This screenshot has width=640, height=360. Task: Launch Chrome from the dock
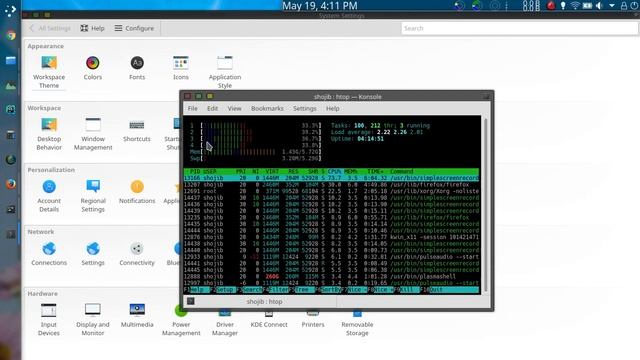click(x=11, y=36)
